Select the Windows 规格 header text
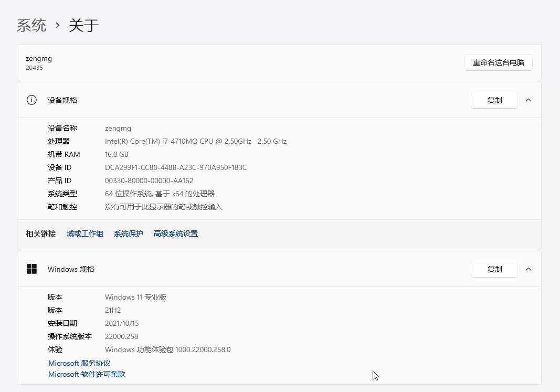Image resolution: width=560 pixels, height=392 pixels. (x=71, y=269)
